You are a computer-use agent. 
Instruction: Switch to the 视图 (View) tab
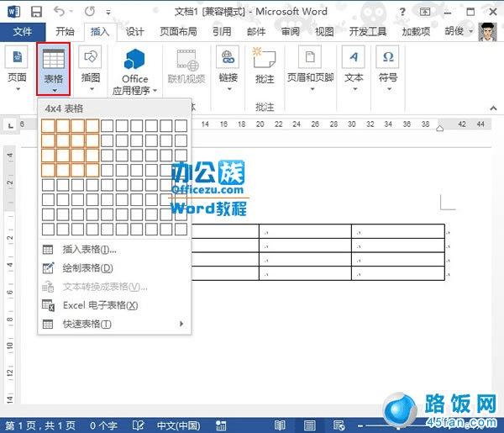[x=324, y=31]
